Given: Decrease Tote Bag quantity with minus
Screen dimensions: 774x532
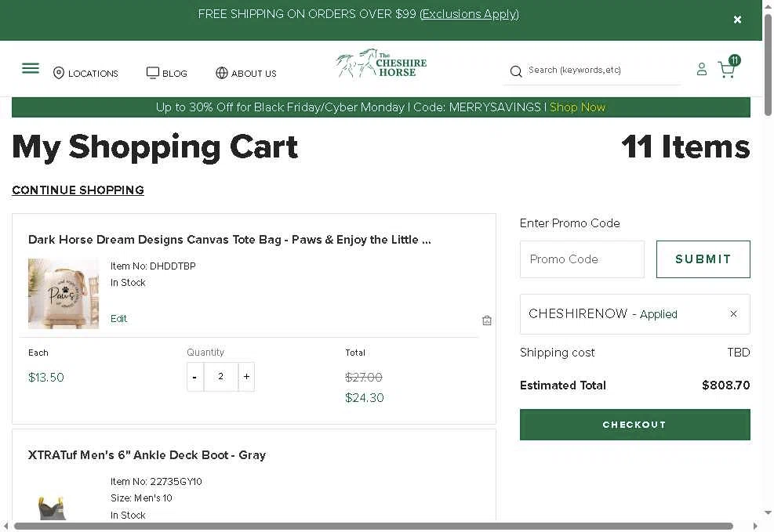Looking at the screenshot, I should pyautogui.click(x=195, y=377).
